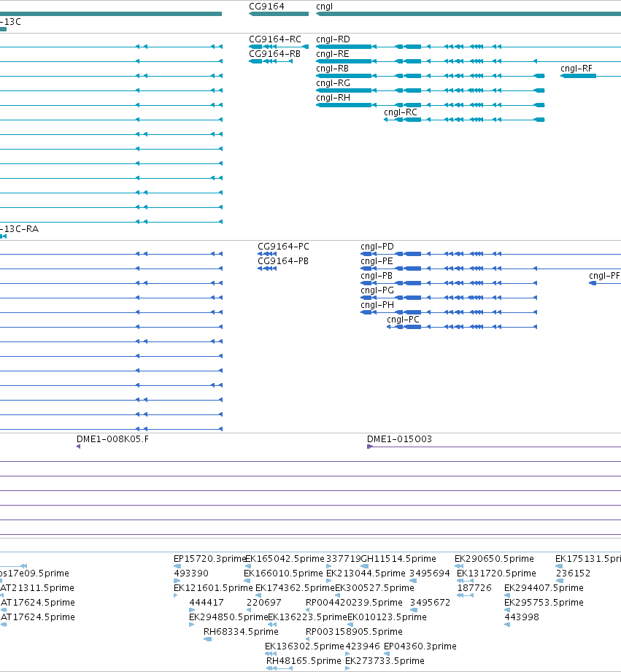The width and height of the screenshot is (621, 672).
Task: Click the cngl-PF protein label
Action: [x=604, y=276]
